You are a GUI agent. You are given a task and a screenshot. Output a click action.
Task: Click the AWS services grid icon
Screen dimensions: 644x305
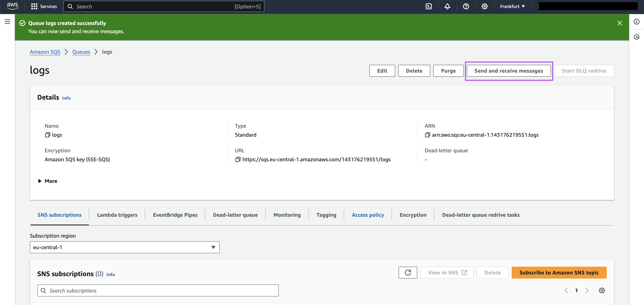(x=34, y=6)
